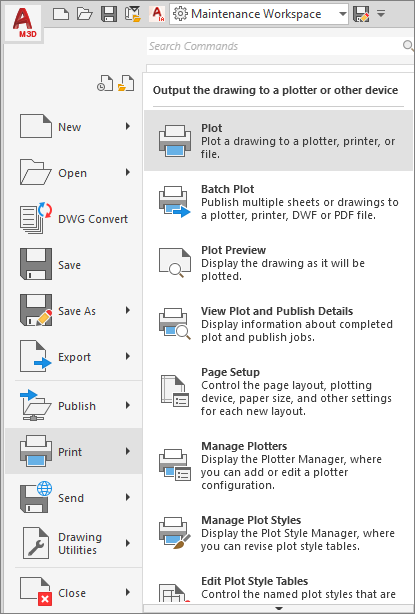
Task: Choose Batch Plot from Print submenu
Action: 278,202
